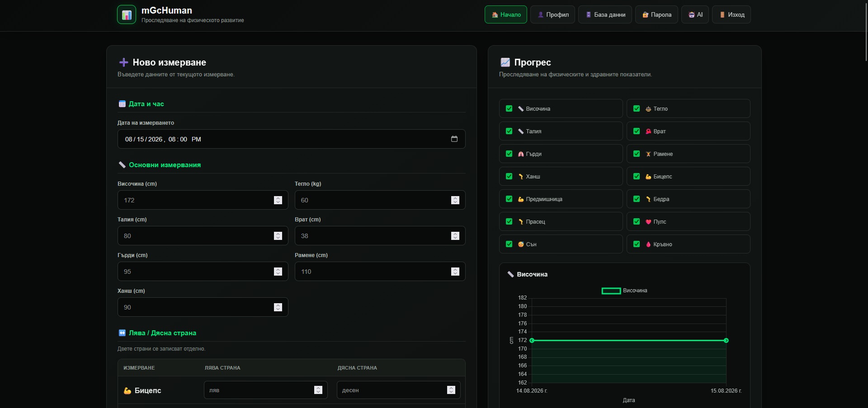Click the stepper arrows in Ханш (cm) field
Image resolution: width=868 pixels, height=408 pixels.
pyautogui.click(x=278, y=307)
